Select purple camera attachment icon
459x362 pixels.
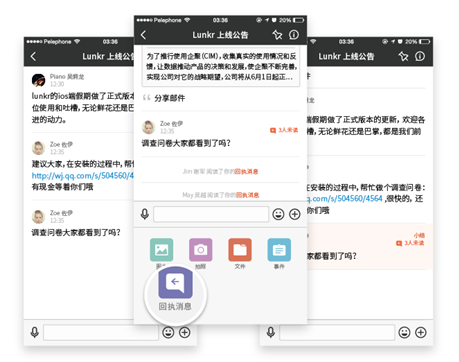point(201,250)
